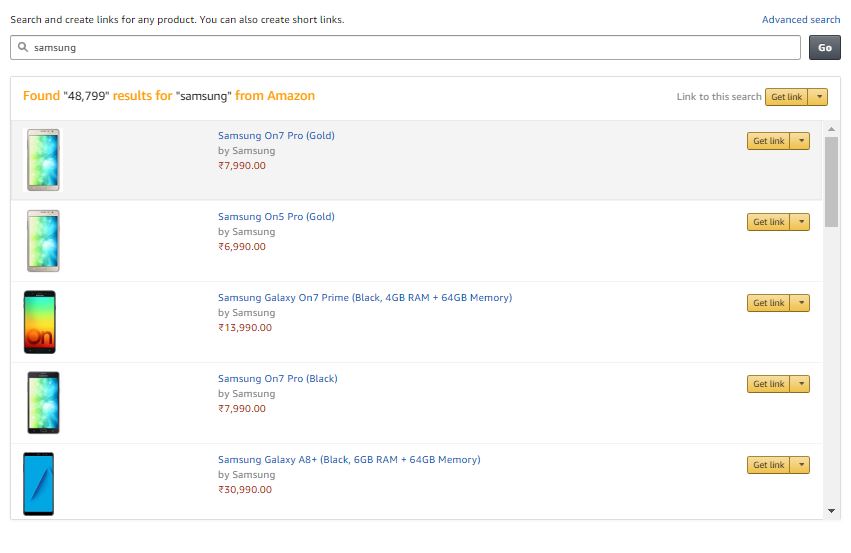
Task: Click the magnifier icon in search box
Action: tap(23, 47)
